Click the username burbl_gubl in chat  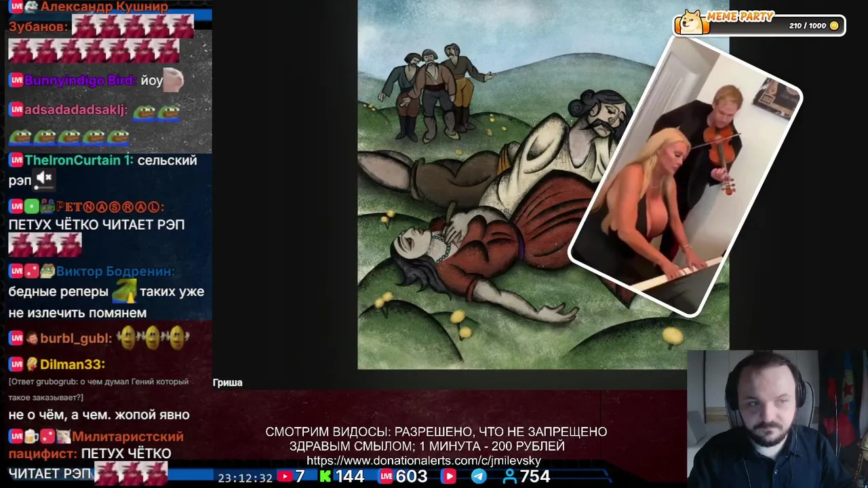pyautogui.click(x=75, y=338)
